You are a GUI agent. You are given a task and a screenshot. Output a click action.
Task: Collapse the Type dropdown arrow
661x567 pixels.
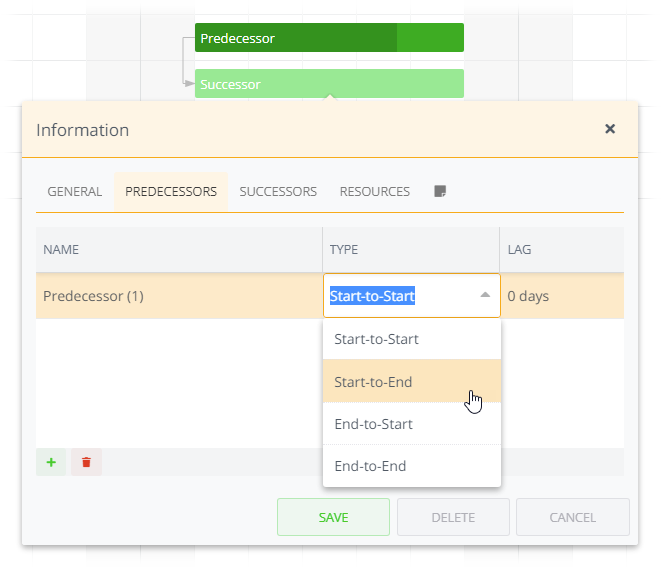tap(485, 296)
